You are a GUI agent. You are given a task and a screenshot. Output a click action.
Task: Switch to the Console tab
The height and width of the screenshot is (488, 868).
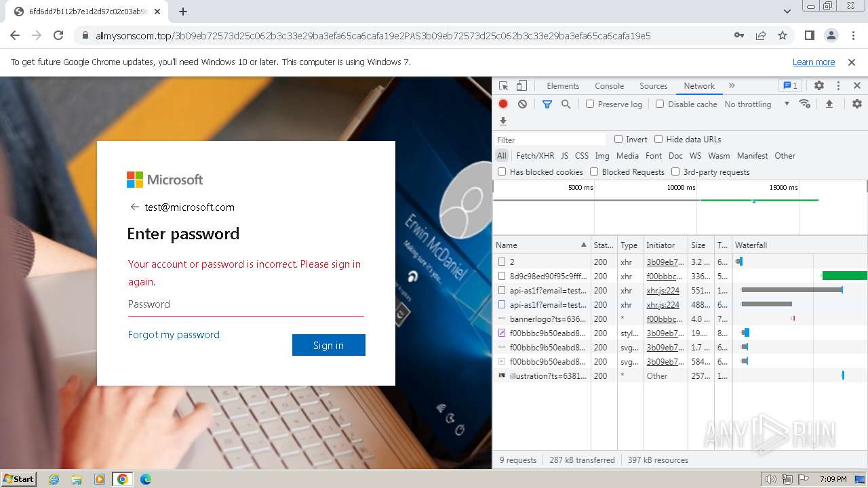click(609, 85)
